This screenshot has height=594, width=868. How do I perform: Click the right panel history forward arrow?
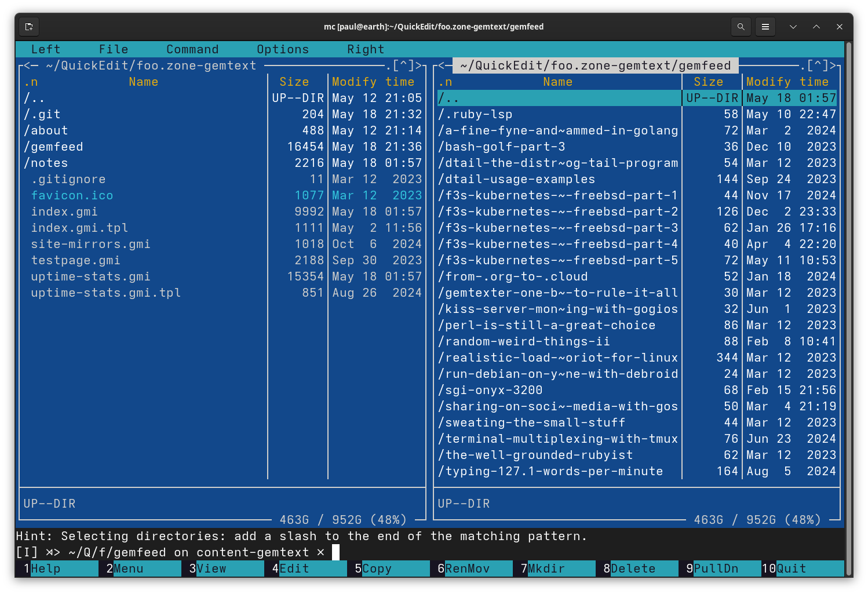tap(833, 66)
